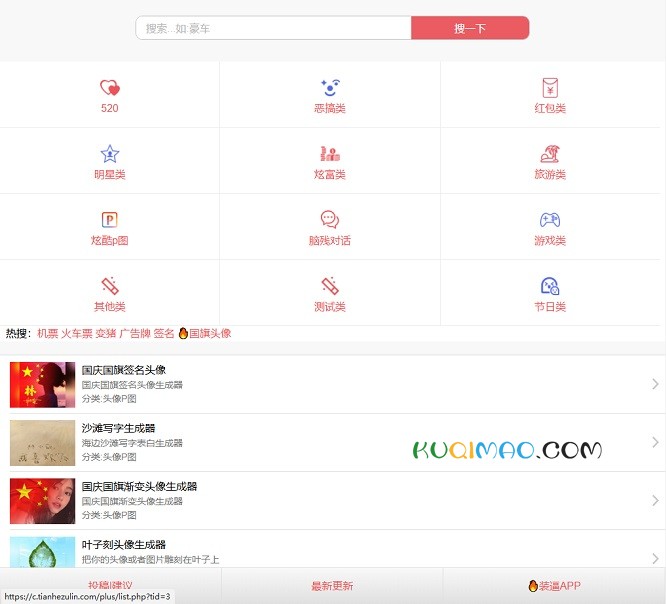
Task: Open the 最新更新 bottom tab
Action: pyautogui.click(x=332, y=586)
